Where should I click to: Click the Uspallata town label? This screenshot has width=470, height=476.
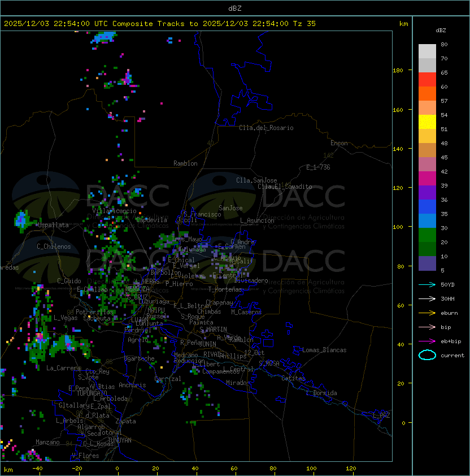[x=53, y=225]
